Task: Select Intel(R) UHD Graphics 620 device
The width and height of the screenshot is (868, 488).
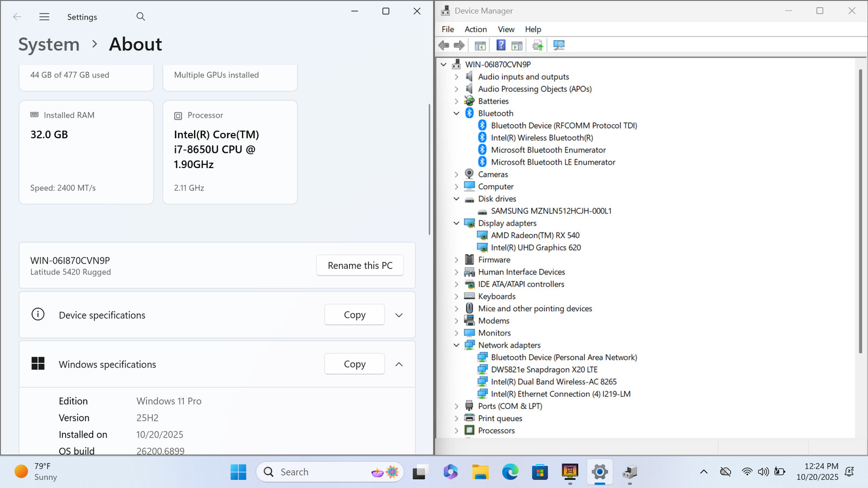Action: [536, 248]
